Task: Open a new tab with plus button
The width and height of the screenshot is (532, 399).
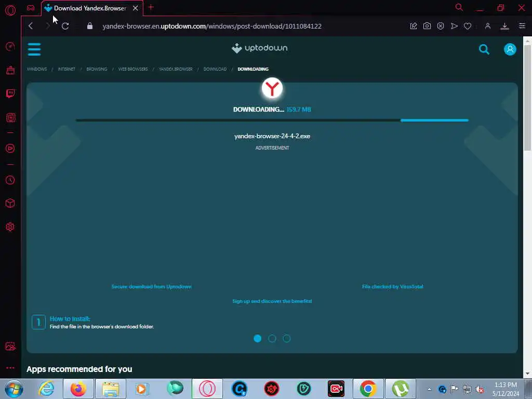Action: coord(151,7)
